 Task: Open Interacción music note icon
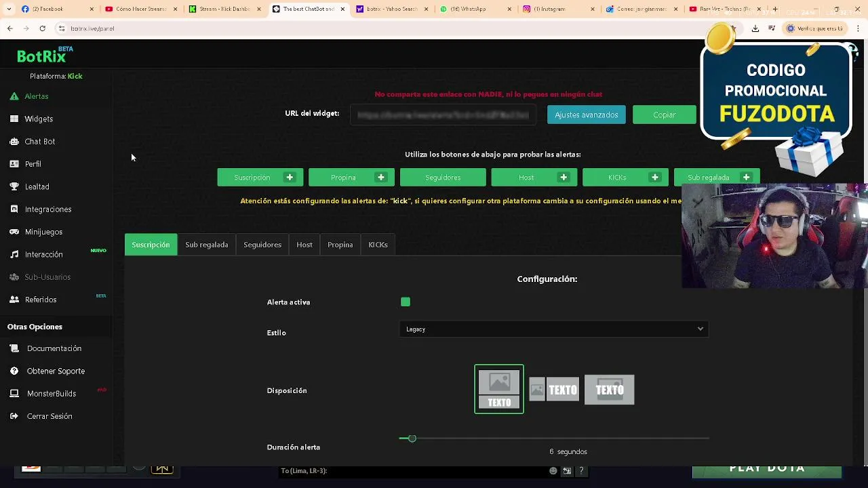[x=14, y=254]
